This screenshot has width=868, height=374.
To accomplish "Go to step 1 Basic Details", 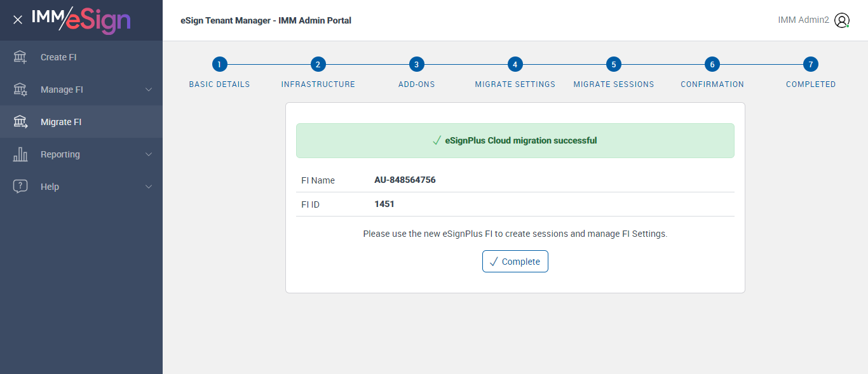I will tap(219, 64).
